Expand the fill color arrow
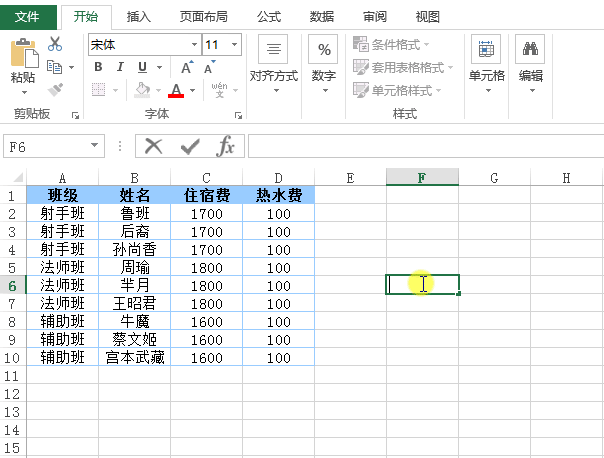Viewport: 604px width, 458px height. (x=158, y=91)
